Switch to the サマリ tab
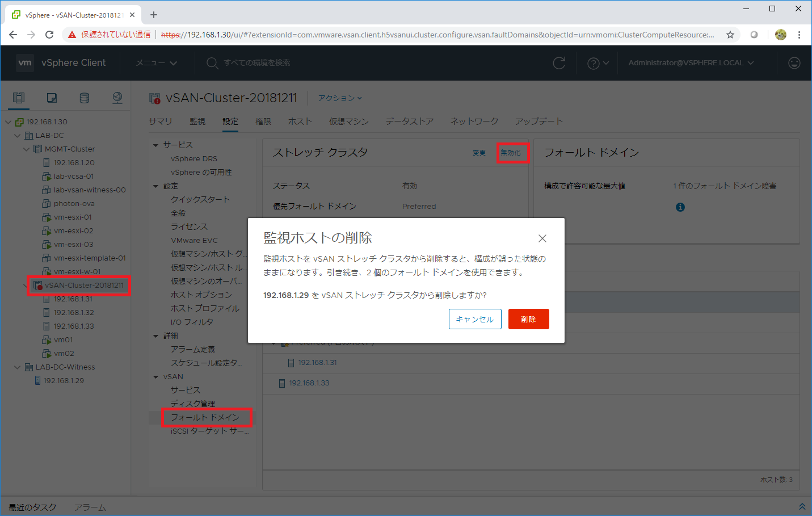 click(x=160, y=121)
